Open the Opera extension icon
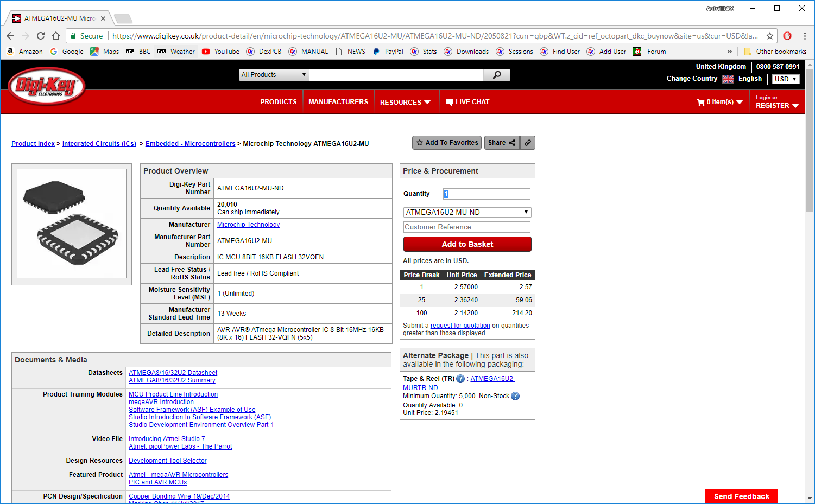This screenshot has height=504, width=815. [787, 36]
